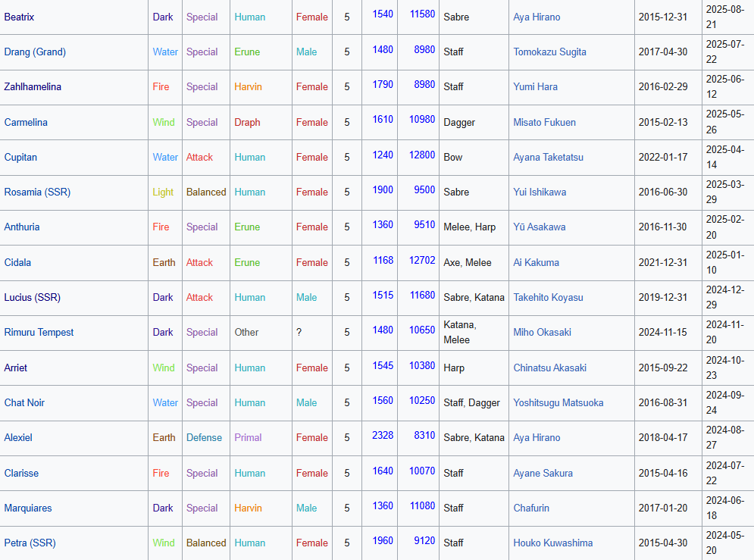Open the Carmelina character link

pyautogui.click(x=26, y=122)
